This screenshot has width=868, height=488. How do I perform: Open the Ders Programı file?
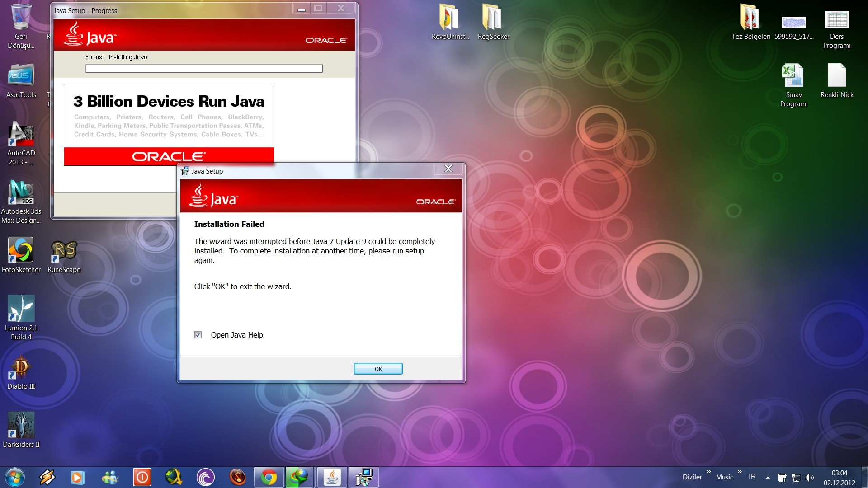pos(837,29)
